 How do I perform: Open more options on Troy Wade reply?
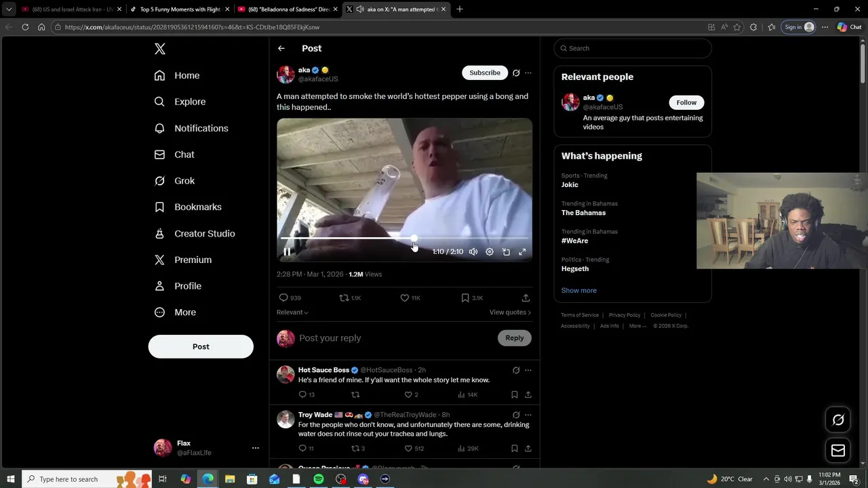coord(528,415)
